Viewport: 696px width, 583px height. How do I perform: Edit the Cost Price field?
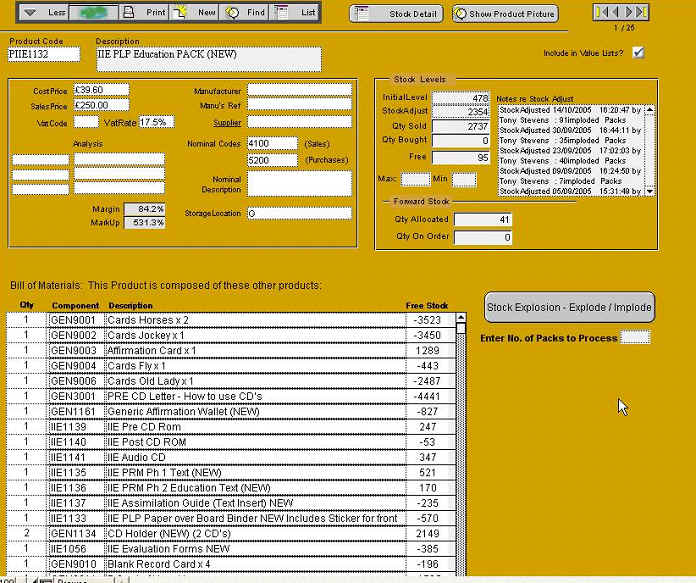click(101, 90)
